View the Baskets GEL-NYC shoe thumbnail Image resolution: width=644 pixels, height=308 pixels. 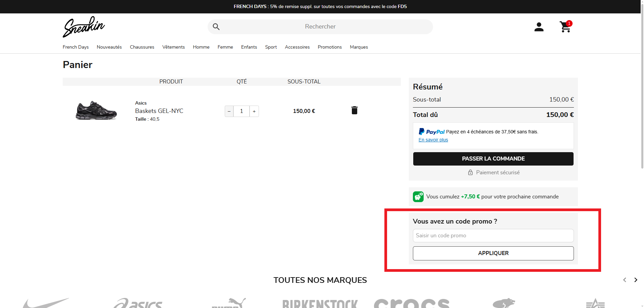96,110
